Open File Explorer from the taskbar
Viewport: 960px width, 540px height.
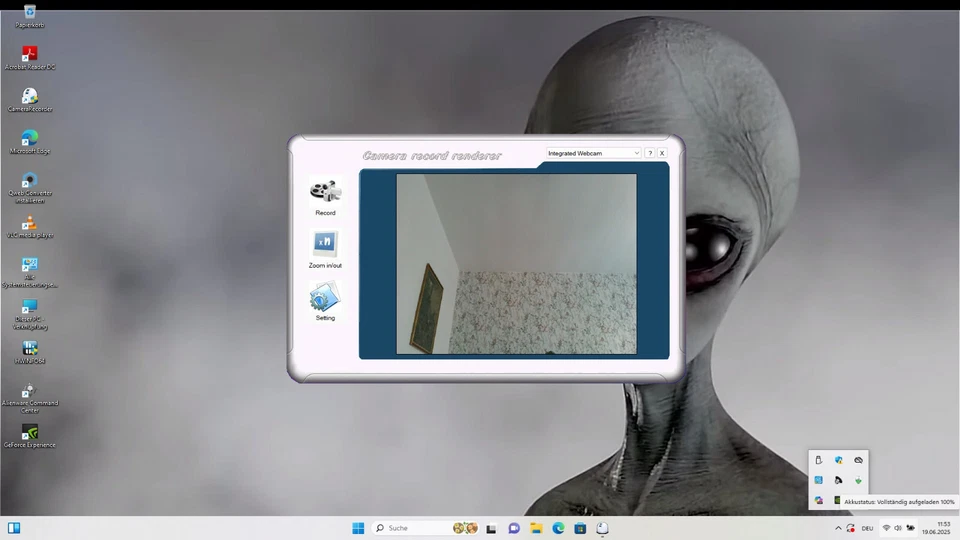coord(536,528)
